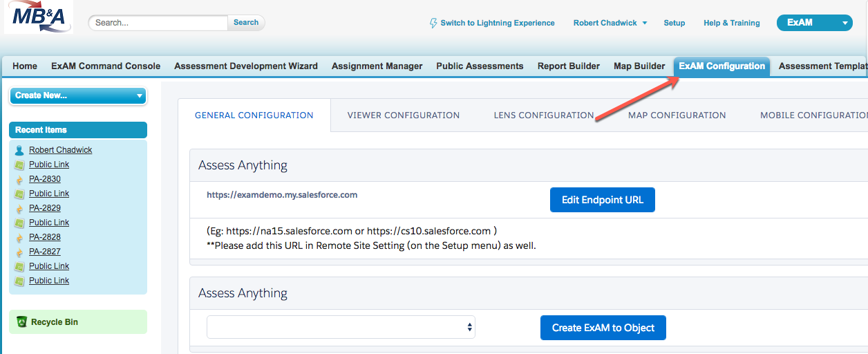Click the Recycle Bin icon

coord(21,322)
